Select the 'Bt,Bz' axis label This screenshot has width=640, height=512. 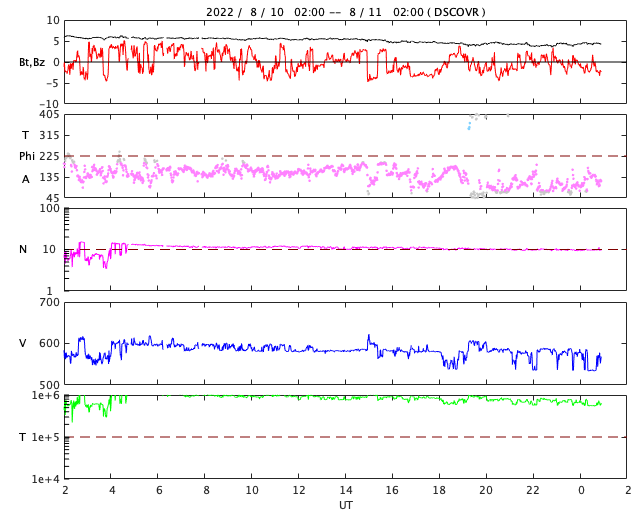click(32, 62)
